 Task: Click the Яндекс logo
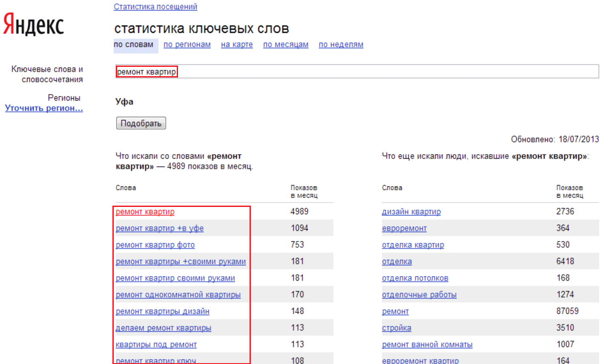pyautogui.click(x=34, y=24)
